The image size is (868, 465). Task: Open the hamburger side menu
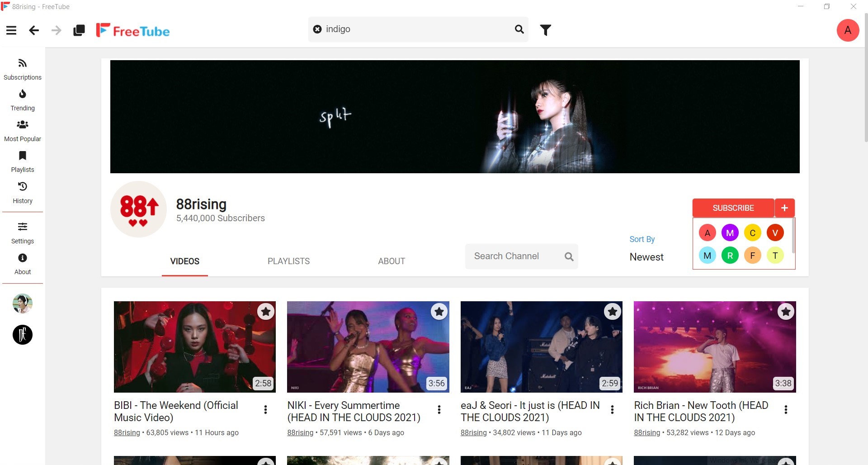pyautogui.click(x=11, y=30)
